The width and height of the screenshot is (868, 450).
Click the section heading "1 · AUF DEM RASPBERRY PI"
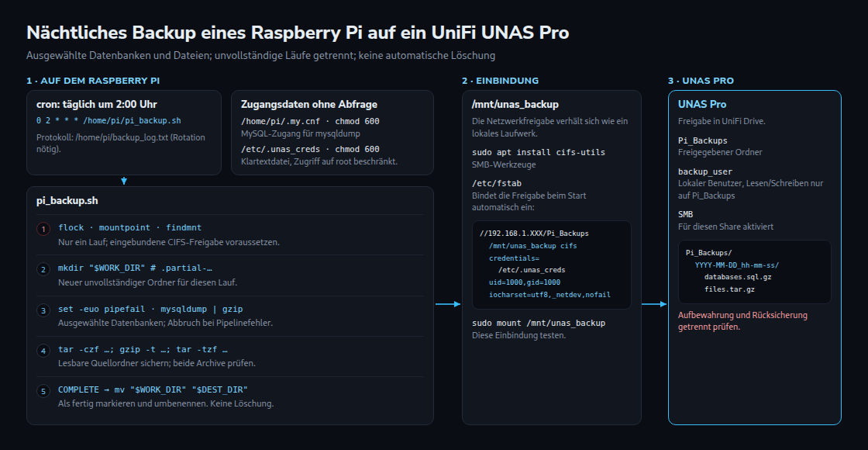[x=93, y=81]
